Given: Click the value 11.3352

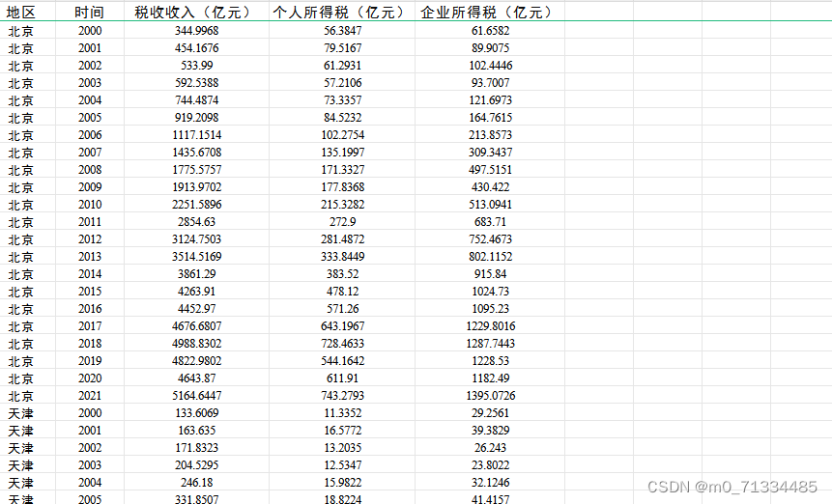Looking at the screenshot, I should coord(343,413).
